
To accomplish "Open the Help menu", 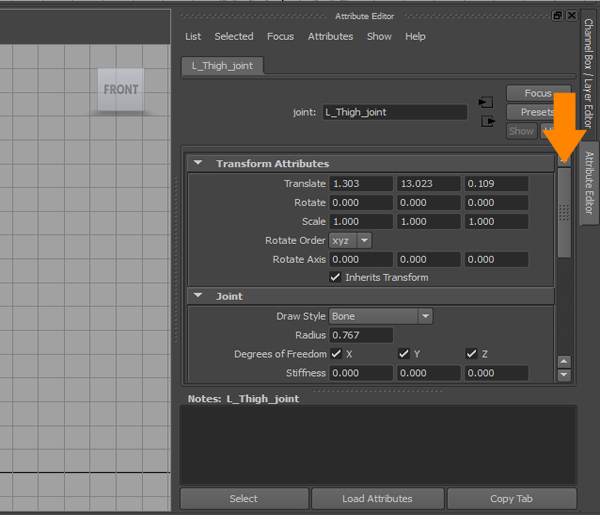I will click(x=415, y=36).
